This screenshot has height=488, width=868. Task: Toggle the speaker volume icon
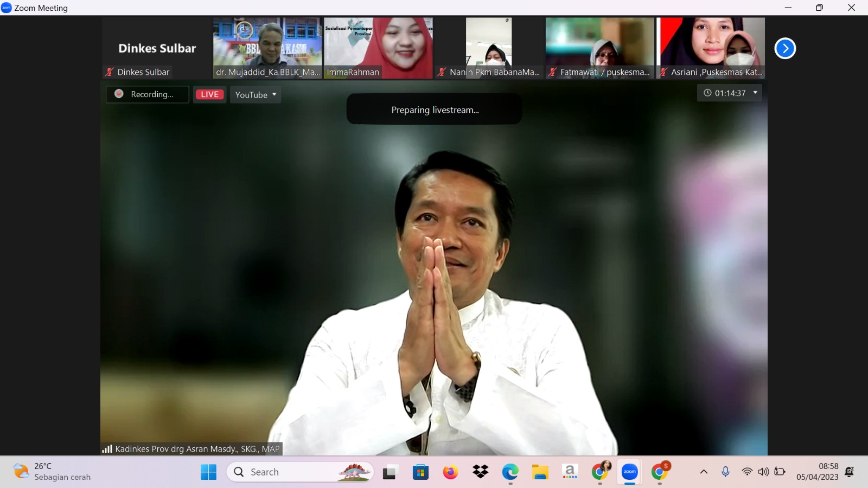point(763,472)
